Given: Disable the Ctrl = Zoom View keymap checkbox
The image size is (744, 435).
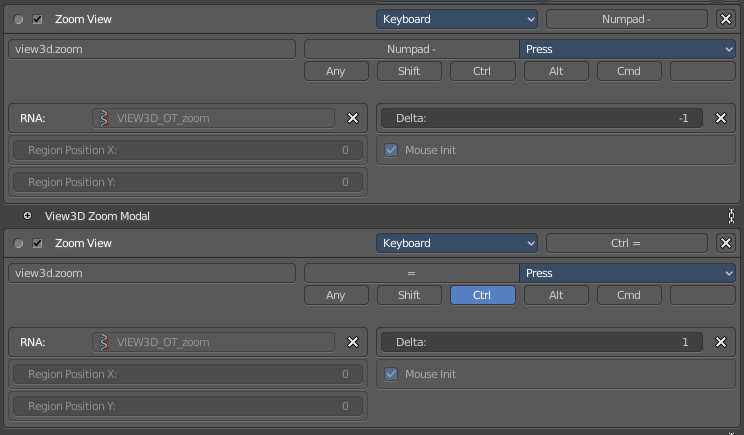Looking at the screenshot, I should click(x=37, y=243).
